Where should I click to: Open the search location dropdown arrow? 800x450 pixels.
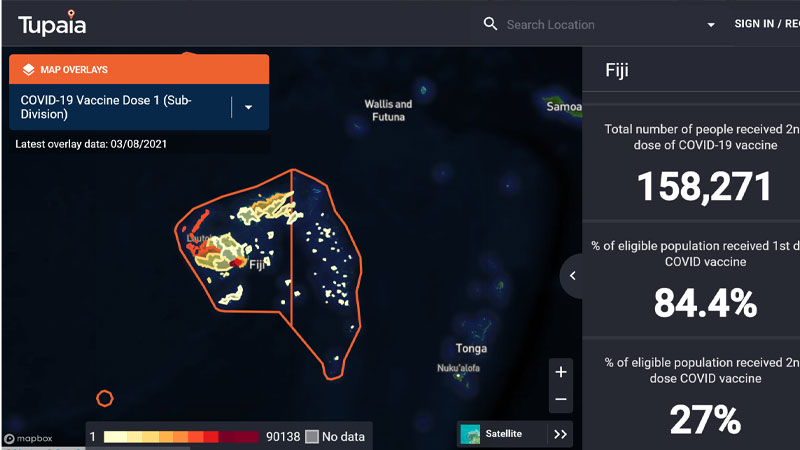pos(711,25)
